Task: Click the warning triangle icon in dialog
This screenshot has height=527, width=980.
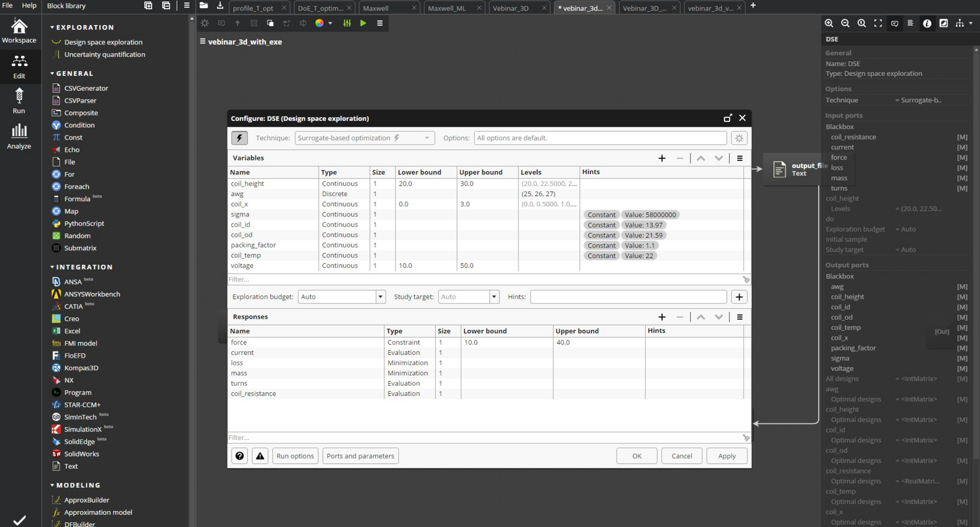Action: point(260,456)
